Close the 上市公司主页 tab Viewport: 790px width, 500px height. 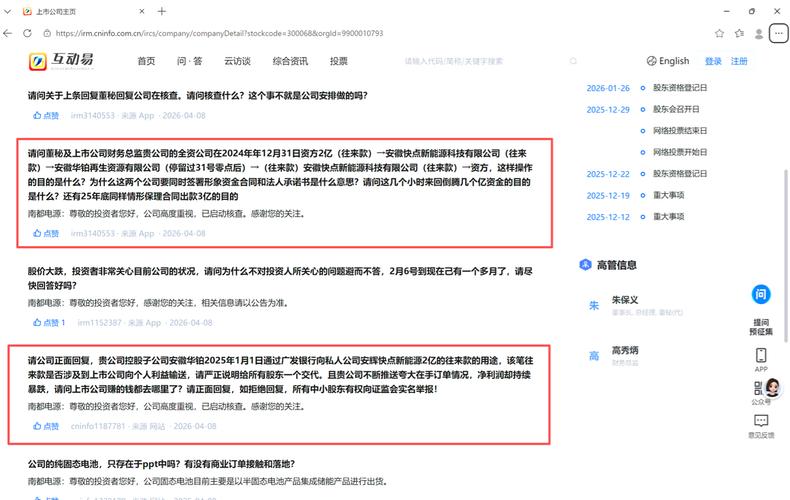click(x=142, y=11)
